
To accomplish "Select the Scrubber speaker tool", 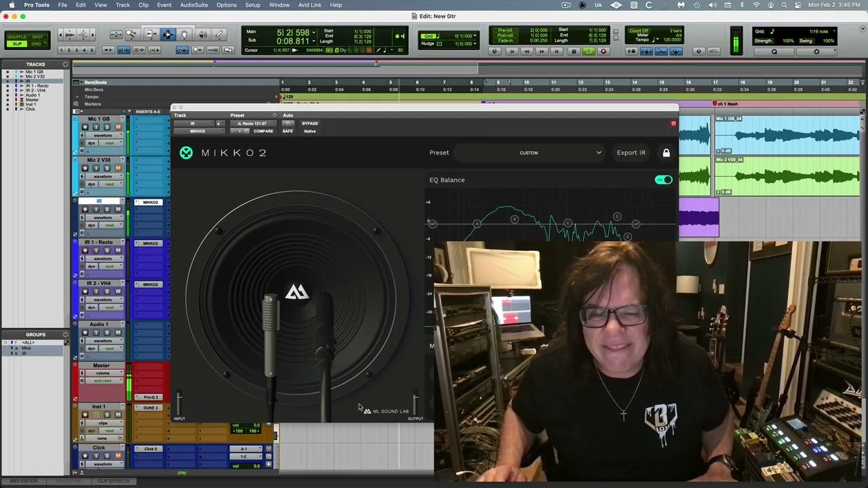I will coord(203,34).
